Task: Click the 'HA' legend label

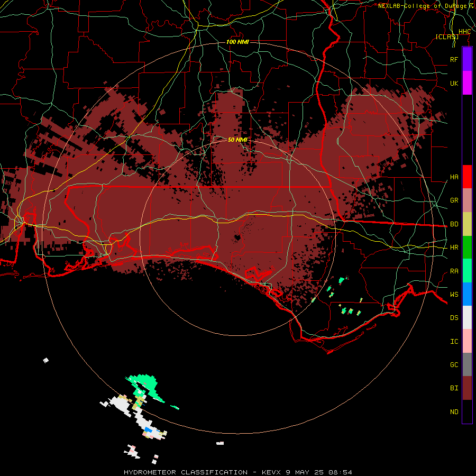Action: 454,177
